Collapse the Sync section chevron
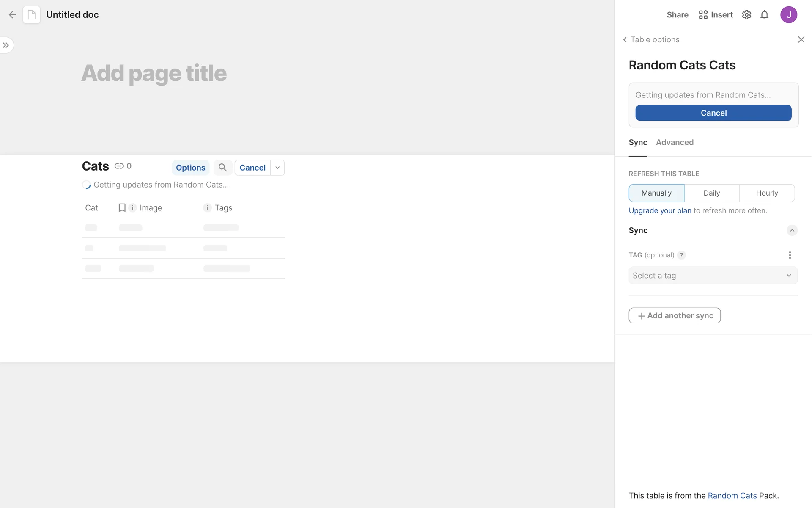Viewport: 812px width, 508px height. click(792, 230)
